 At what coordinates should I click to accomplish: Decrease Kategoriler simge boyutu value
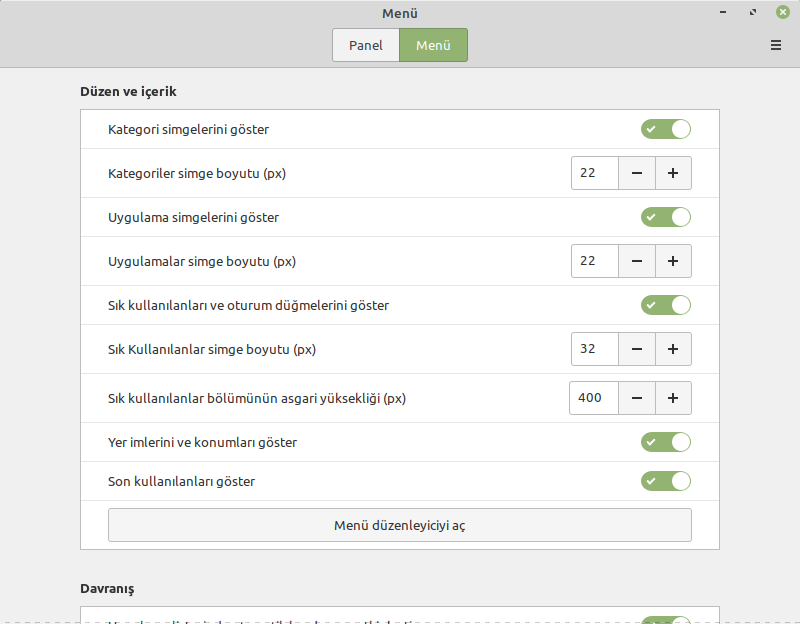click(637, 173)
